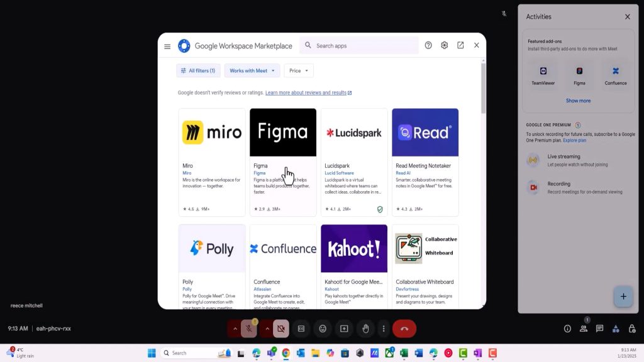Screen dimensions: 644x362
Task: Open Marketplace in a new window
Action: tap(460, 45)
